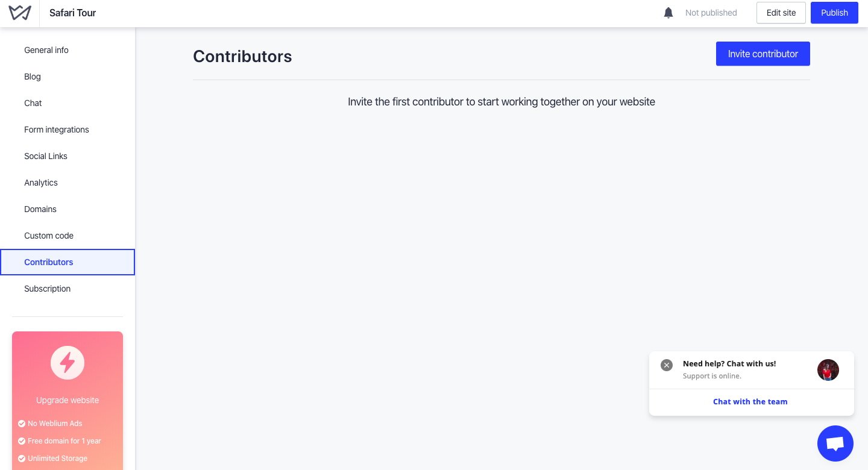Viewport: 868px width, 470px height.
Task: Select Form integrations in sidebar
Action: tap(57, 130)
